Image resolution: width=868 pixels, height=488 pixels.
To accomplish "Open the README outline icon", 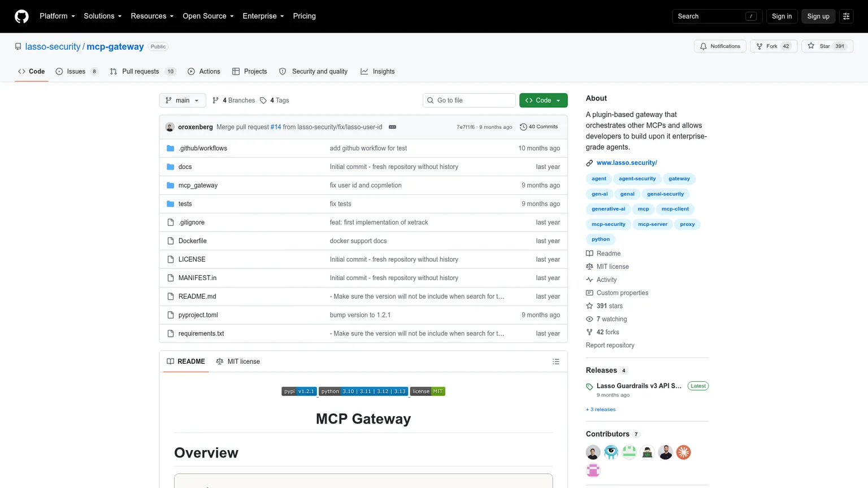I will coord(556,361).
